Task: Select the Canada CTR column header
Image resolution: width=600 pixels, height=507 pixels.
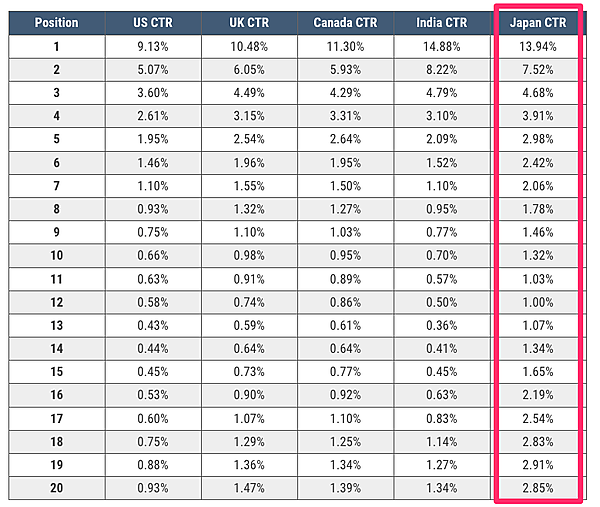Action: click(x=345, y=22)
